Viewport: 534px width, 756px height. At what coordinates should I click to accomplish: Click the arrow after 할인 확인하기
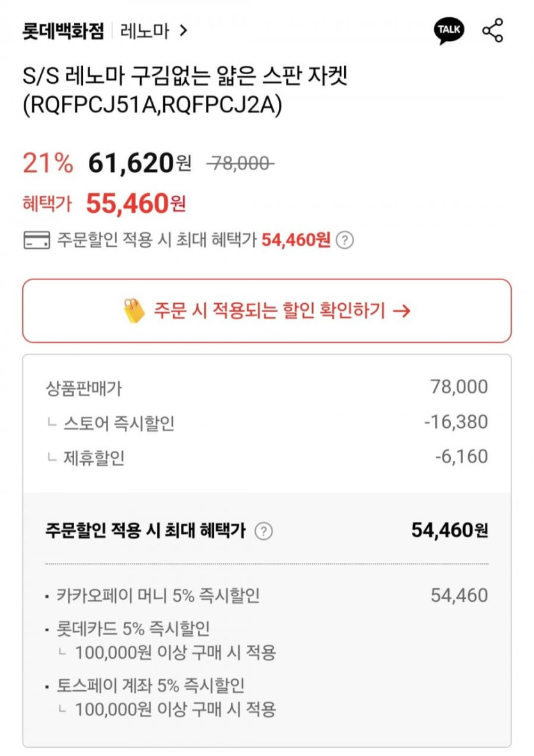(402, 311)
